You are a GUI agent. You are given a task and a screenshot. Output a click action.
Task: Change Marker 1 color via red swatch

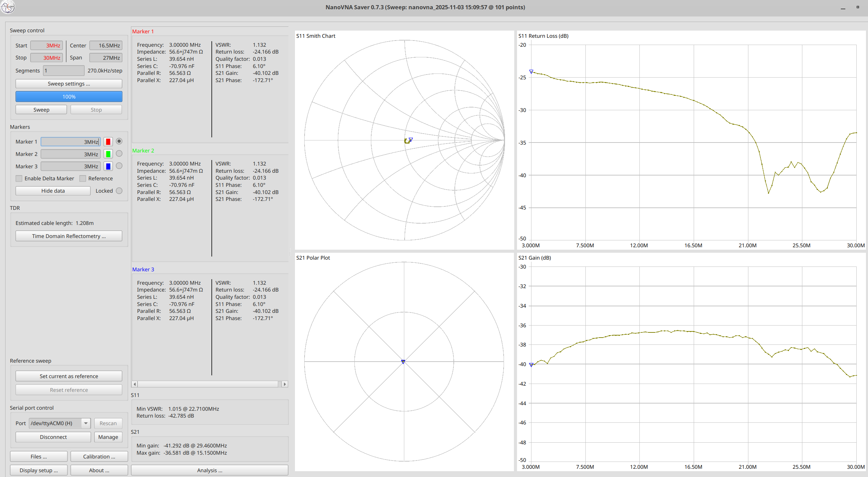point(108,141)
